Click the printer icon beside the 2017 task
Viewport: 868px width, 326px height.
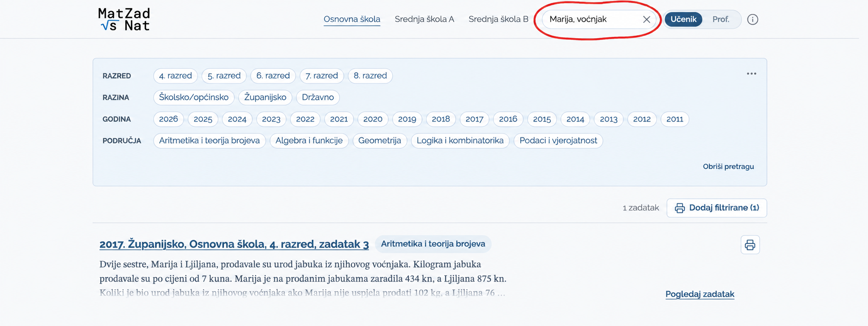[x=750, y=245]
